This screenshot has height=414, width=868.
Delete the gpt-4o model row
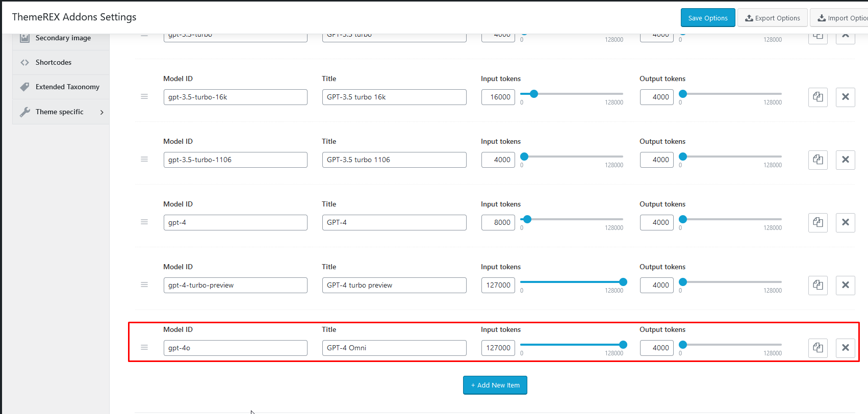846,348
